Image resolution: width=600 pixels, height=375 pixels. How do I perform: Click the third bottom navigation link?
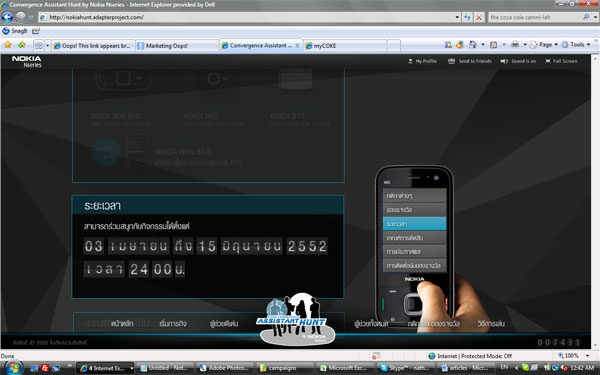224,324
